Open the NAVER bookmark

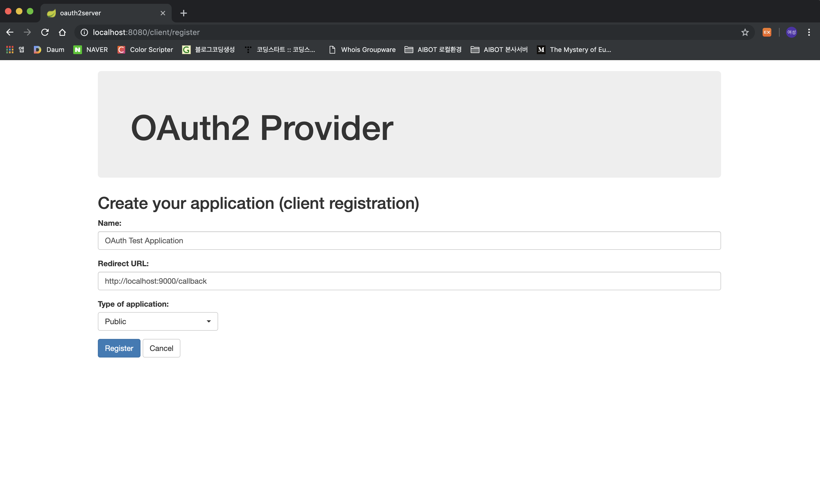(x=91, y=50)
